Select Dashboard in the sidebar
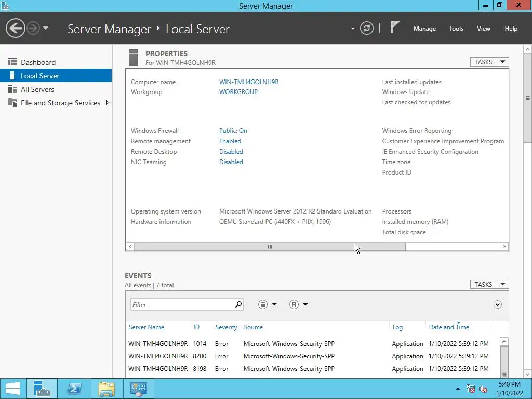Image resolution: width=532 pixels, height=399 pixels. pos(56,62)
